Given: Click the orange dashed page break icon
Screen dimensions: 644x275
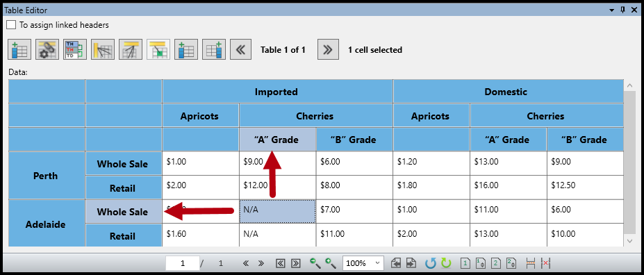Looking at the screenshot, I should point(530,263).
